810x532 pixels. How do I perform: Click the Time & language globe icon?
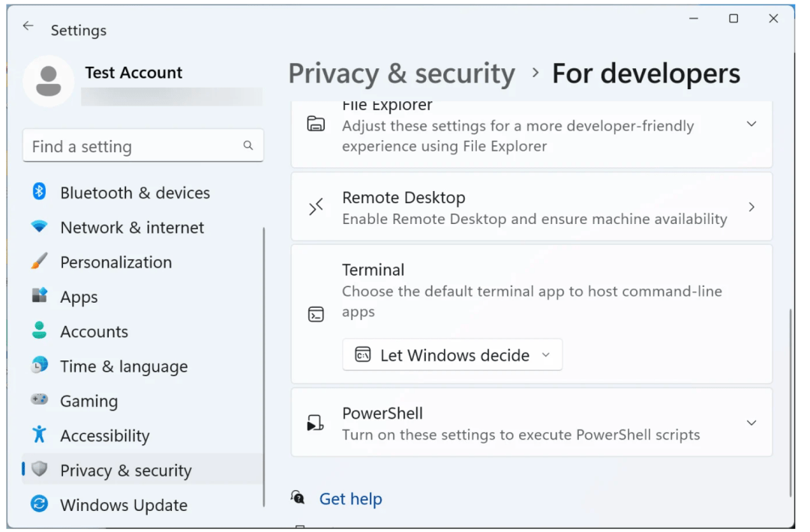pos(40,366)
